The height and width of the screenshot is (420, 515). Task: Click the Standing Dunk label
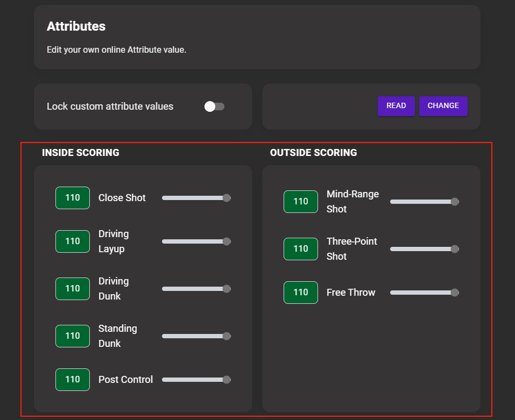point(117,336)
